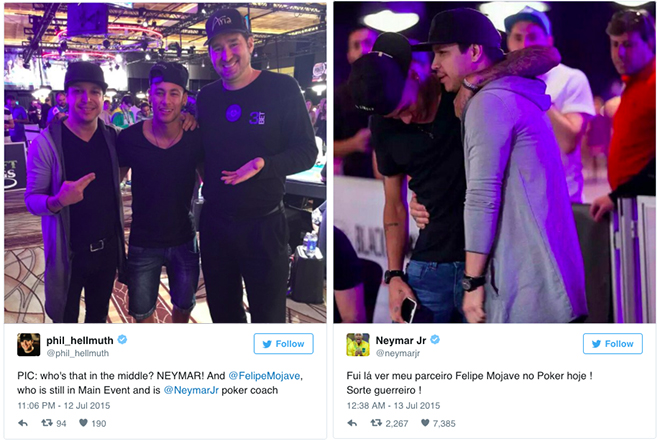Follow phil_hellmuth on Twitter
This screenshot has height=441, width=660.
(283, 344)
